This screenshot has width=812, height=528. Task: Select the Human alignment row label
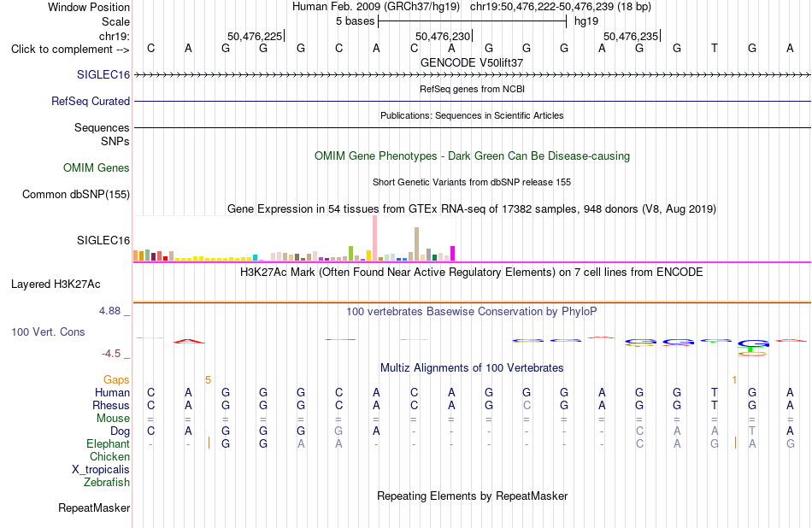pos(112,392)
